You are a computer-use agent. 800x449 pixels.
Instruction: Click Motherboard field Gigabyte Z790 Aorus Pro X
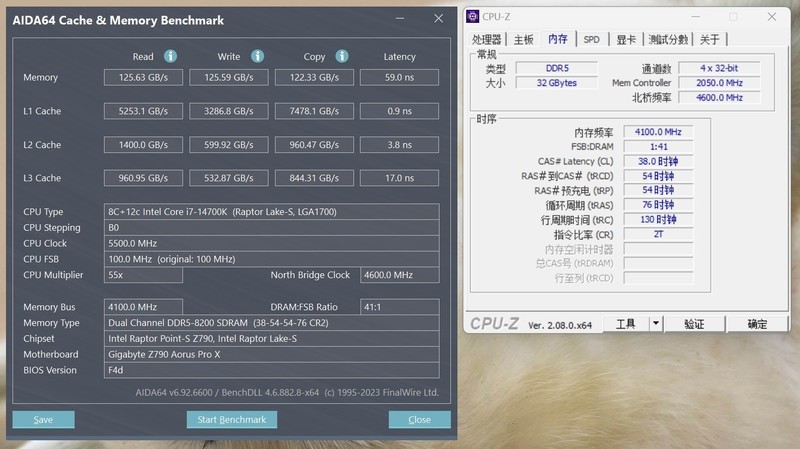point(271,354)
